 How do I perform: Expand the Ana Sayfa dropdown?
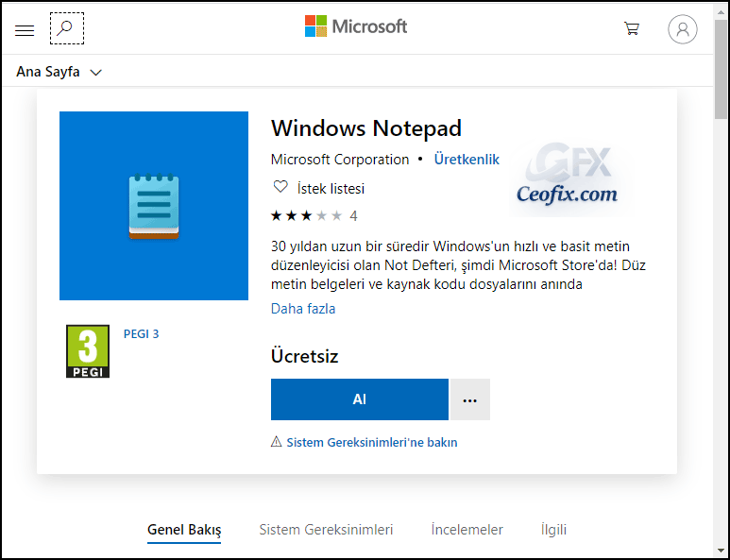click(59, 72)
